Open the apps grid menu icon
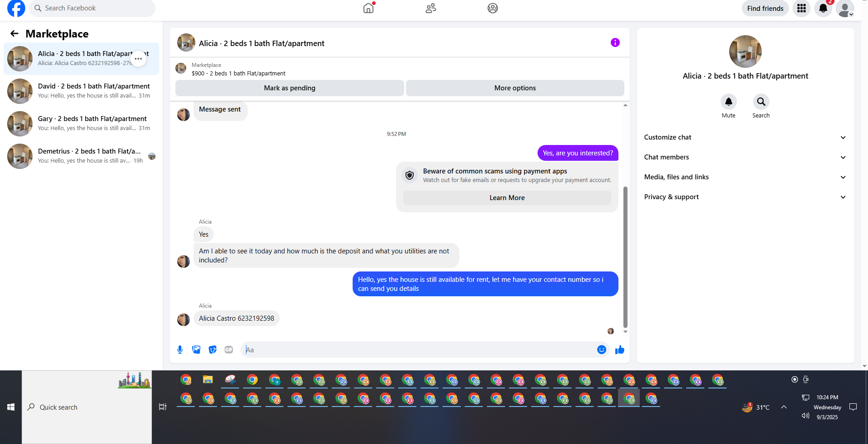This screenshot has height=444, width=868. point(802,8)
